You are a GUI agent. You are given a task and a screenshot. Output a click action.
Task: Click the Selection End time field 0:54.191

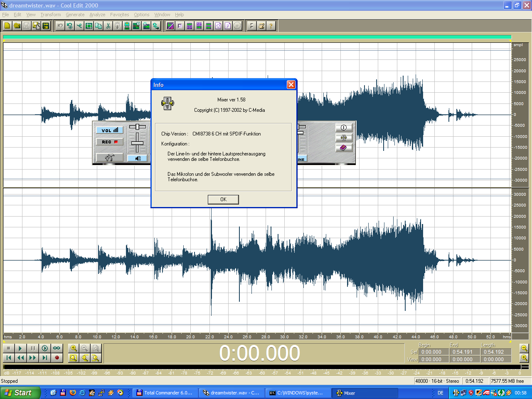[465, 352]
